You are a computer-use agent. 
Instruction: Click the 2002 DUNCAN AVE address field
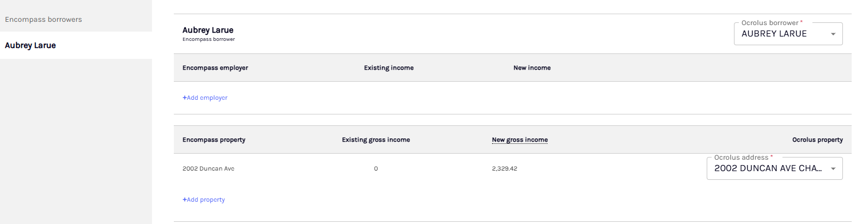[x=774, y=168]
